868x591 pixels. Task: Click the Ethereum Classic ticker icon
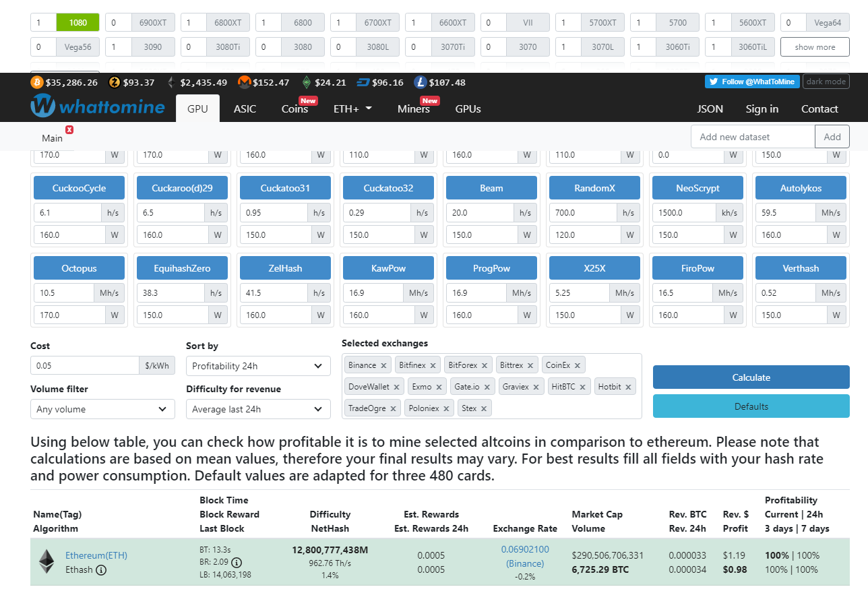[x=307, y=82]
